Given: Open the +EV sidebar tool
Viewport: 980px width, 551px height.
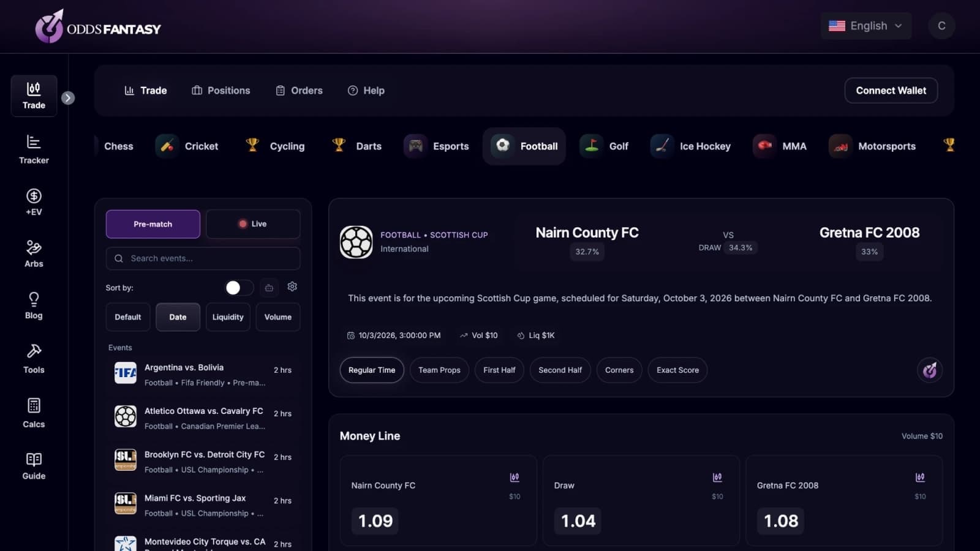Looking at the screenshot, I should tap(34, 196).
